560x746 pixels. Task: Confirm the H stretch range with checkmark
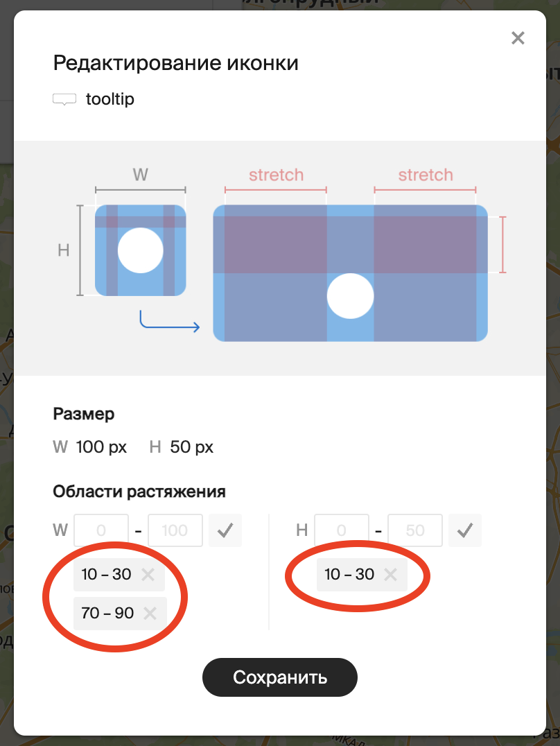tap(465, 530)
